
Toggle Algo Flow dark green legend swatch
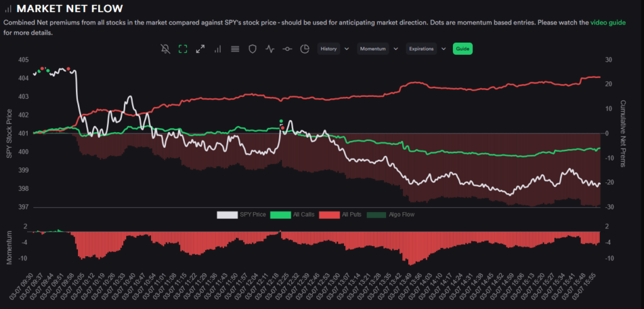point(376,215)
